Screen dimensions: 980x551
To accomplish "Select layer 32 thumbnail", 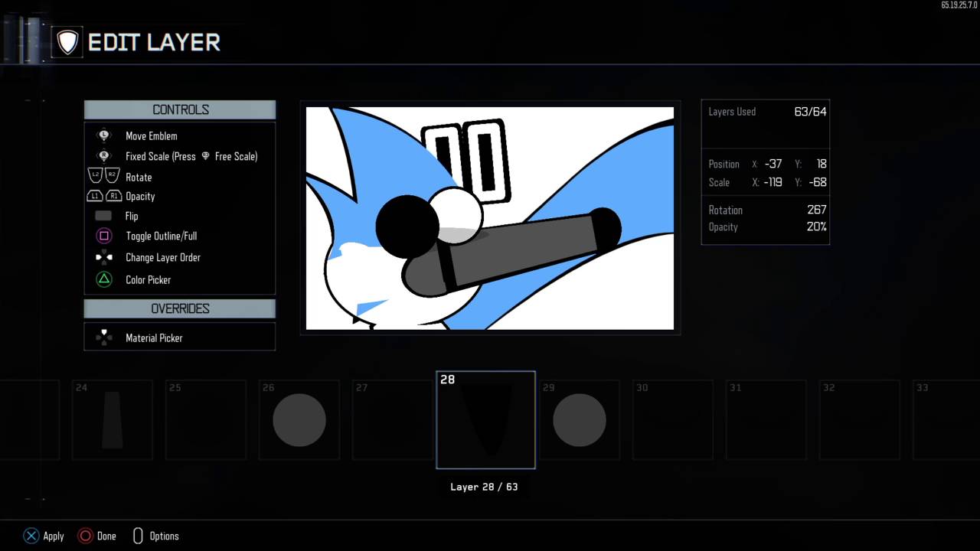I will pos(860,419).
